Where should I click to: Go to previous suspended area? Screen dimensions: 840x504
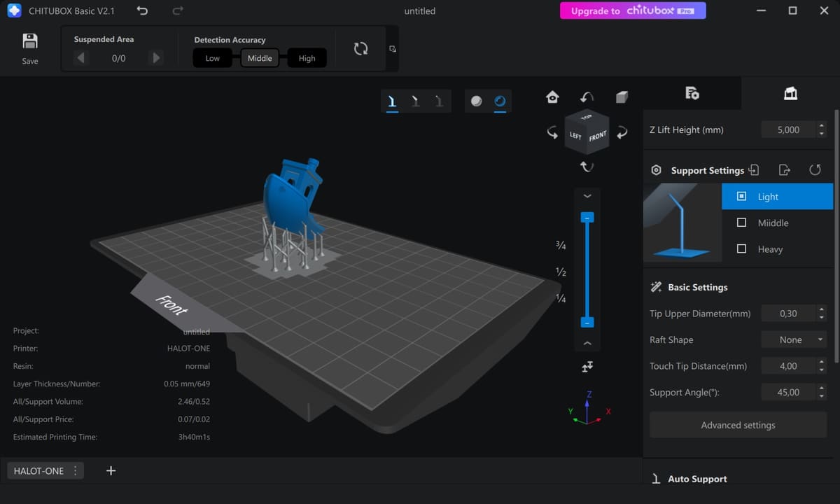point(81,58)
